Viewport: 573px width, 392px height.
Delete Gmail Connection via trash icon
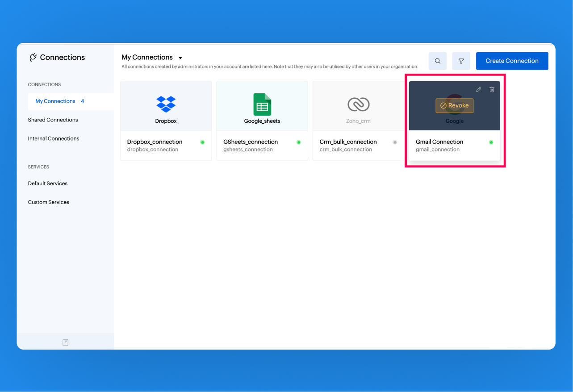coord(492,89)
